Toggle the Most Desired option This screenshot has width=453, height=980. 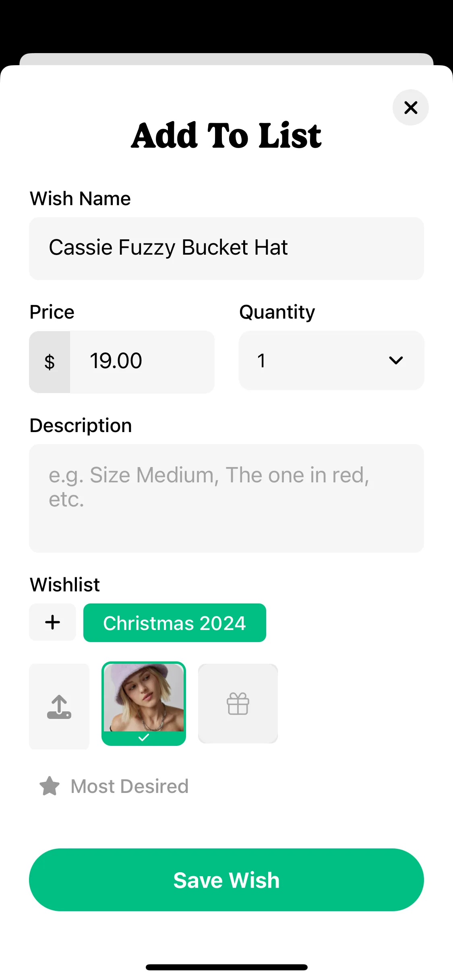114,786
